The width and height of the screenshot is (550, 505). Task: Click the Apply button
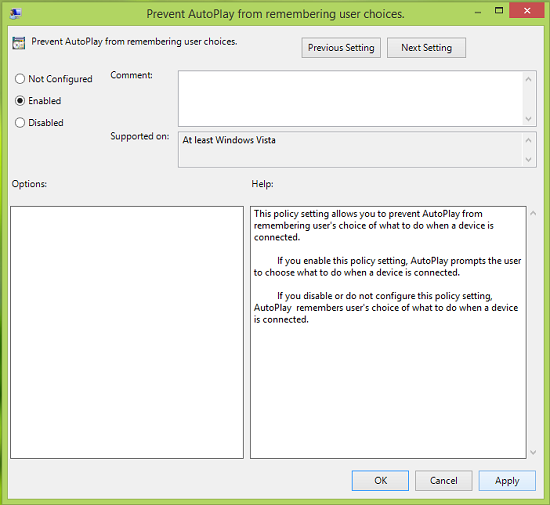(507, 480)
